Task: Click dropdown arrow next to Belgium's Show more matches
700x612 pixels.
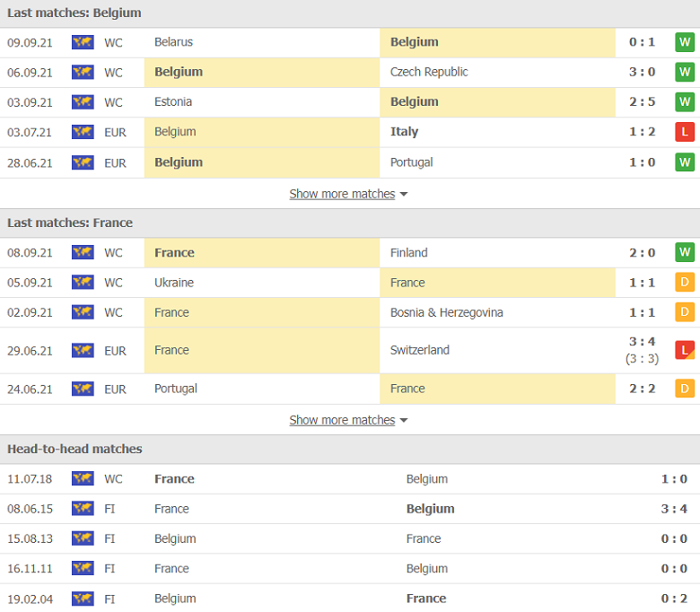Action: click(404, 194)
